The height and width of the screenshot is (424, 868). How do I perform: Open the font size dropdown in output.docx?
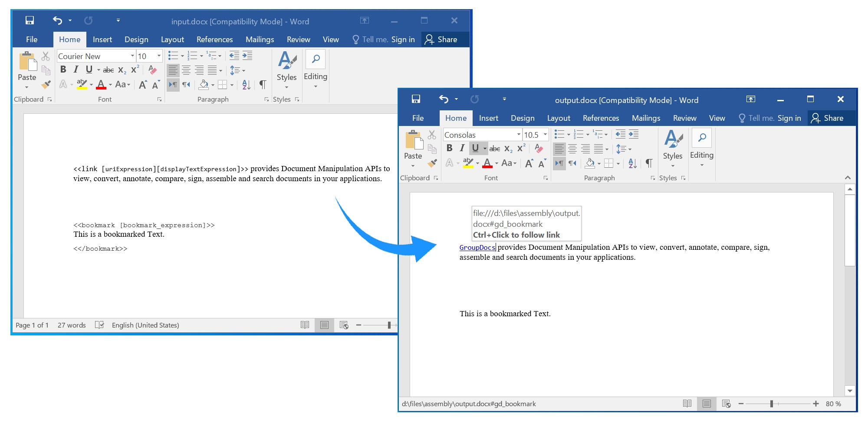544,135
